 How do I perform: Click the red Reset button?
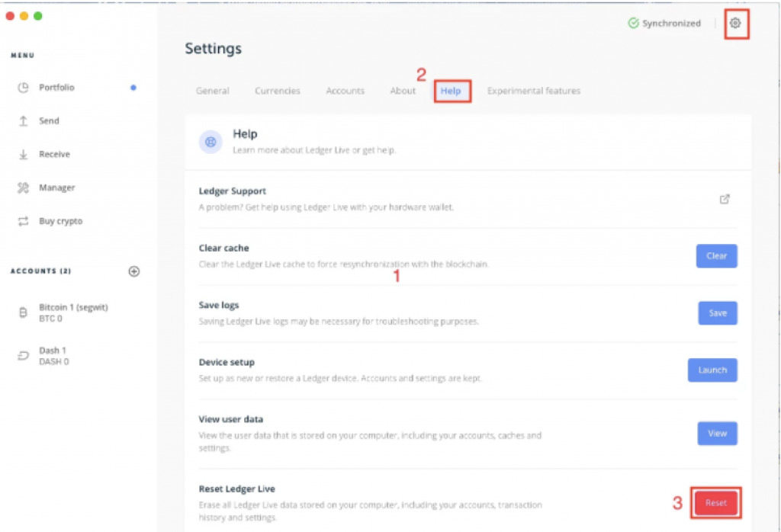(716, 502)
